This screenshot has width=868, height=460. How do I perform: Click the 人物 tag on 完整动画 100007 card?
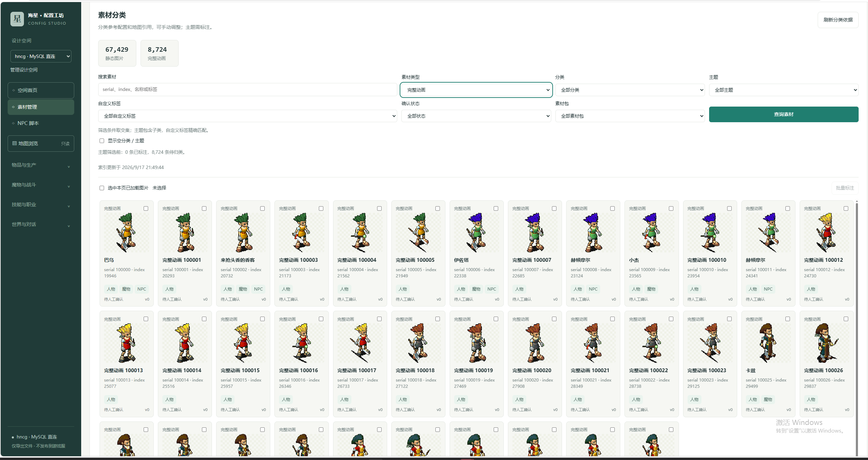pyautogui.click(x=519, y=289)
